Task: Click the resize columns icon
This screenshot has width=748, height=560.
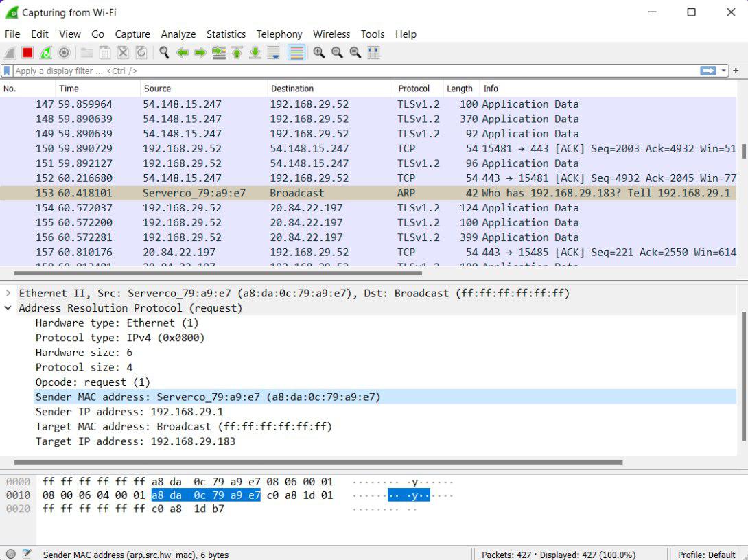Action: [x=373, y=52]
